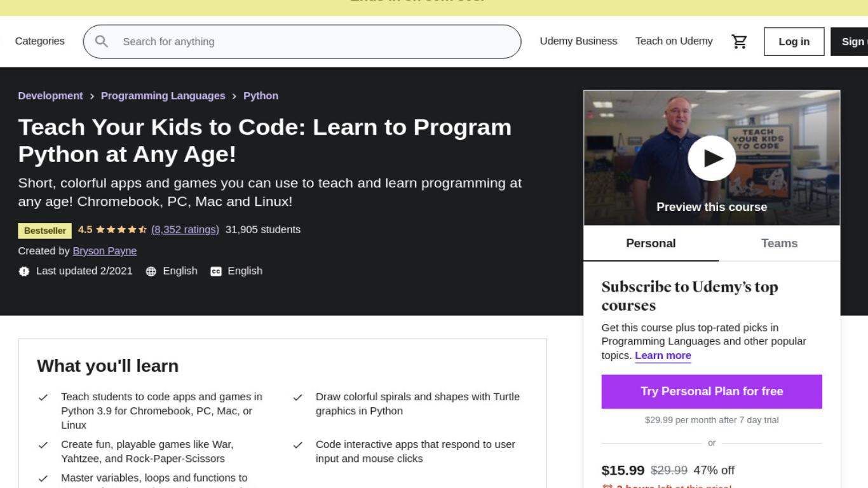Click the 4.5 rating number

pyautogui.click(x=85, y=229)
